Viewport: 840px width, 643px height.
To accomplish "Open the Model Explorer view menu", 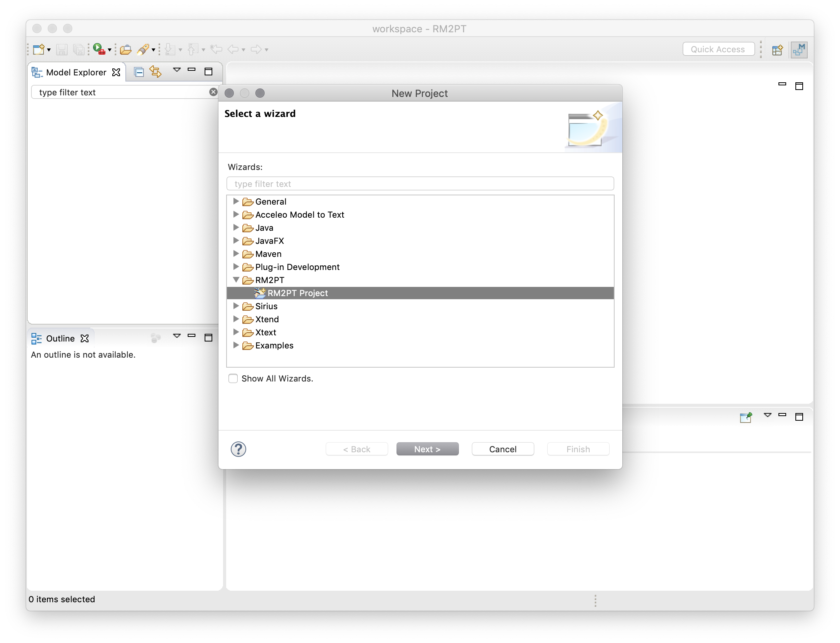I will pos(177,70).
